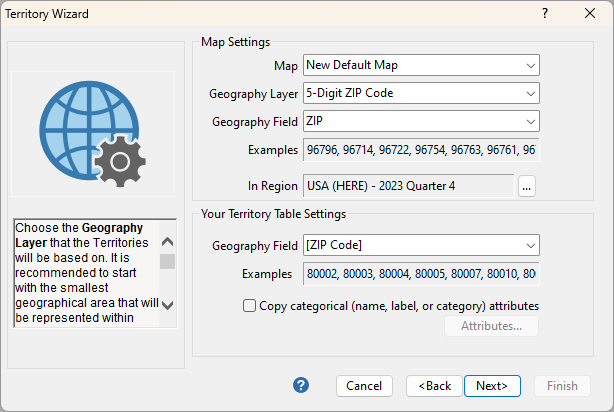The height and width of the screenshot is (412, 614).
Task: Click the blue help question mark icon
Action: tap(301, 385)
